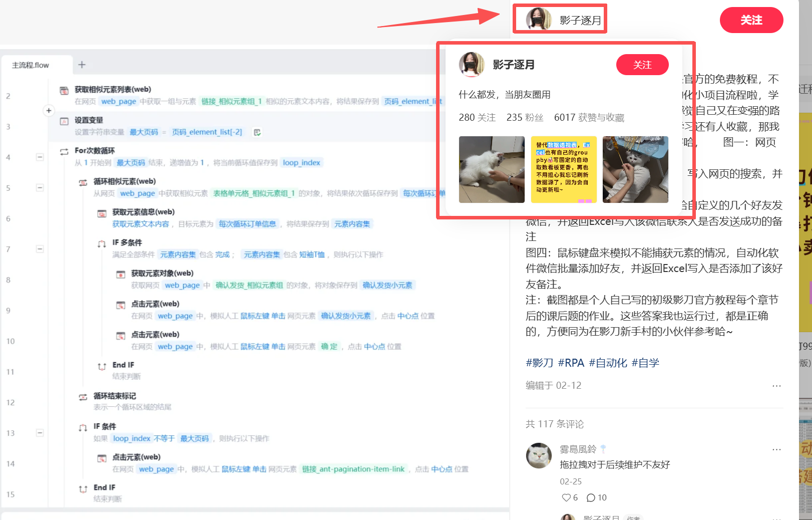Click 影子逐月 name in the profile popup
812x520 pixels.
click(514, 65)
